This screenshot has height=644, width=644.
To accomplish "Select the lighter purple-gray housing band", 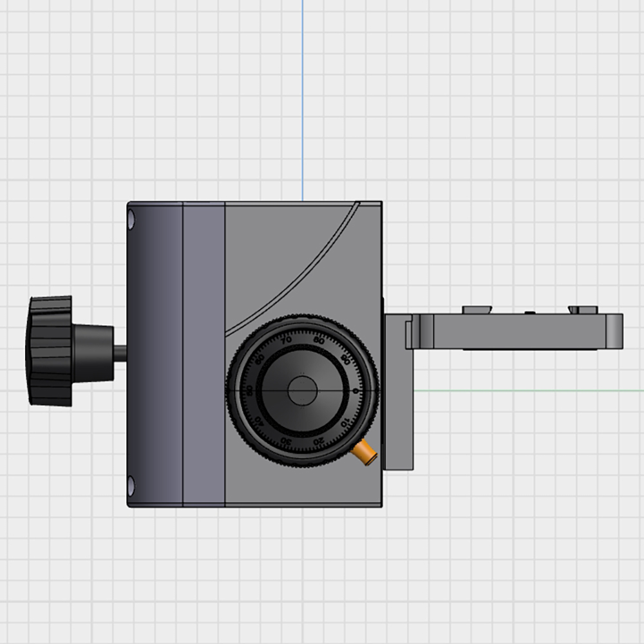I will coord(204,354).
